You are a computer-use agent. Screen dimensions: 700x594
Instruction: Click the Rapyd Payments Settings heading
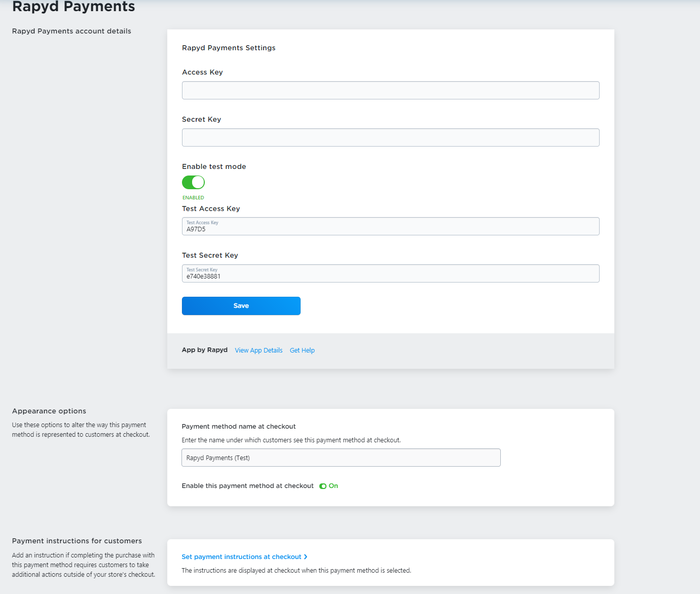pyautogui.click(x=229, y=48)
